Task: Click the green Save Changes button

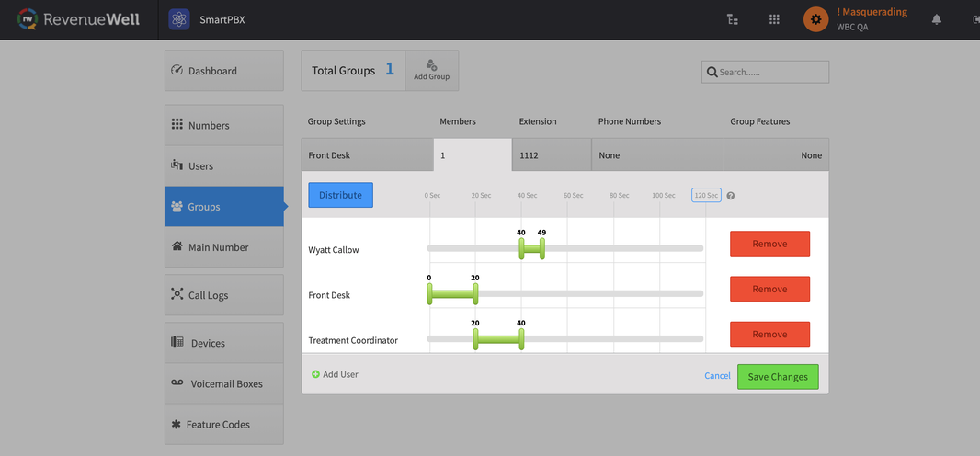Action: tap(777, 376)
